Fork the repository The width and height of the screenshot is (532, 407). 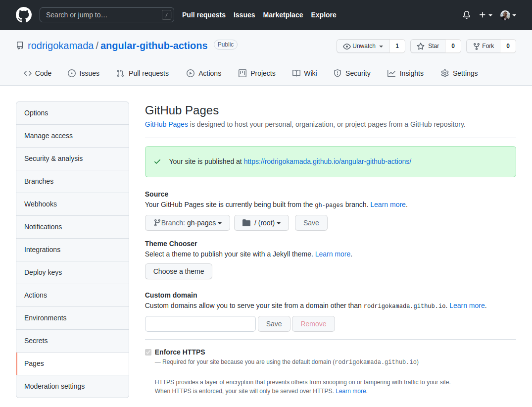click(484, 46)
